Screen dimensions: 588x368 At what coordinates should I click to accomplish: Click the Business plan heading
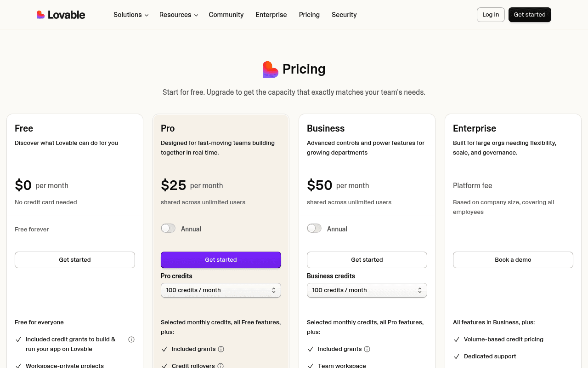pyautogui.click(x=326, y=128)
